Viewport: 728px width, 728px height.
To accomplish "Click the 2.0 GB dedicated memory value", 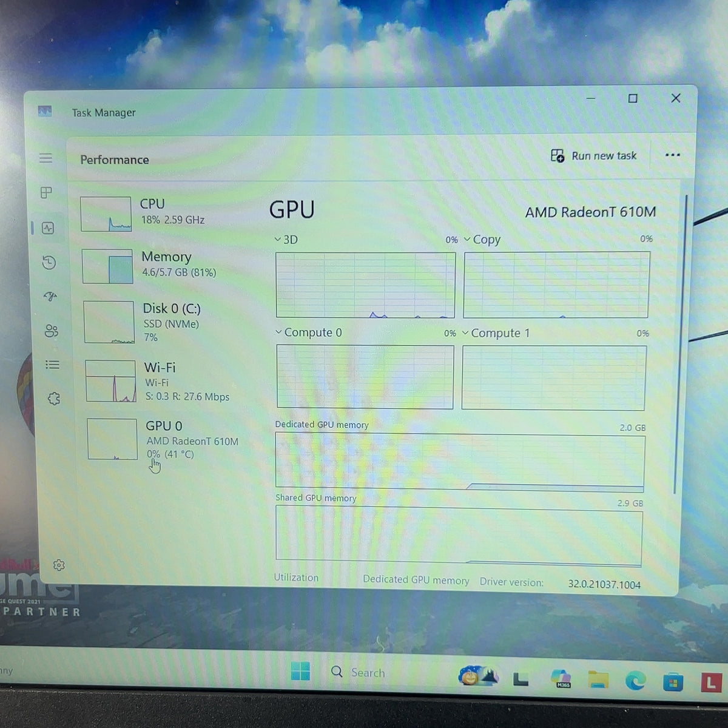I will (x=633, y=428).
